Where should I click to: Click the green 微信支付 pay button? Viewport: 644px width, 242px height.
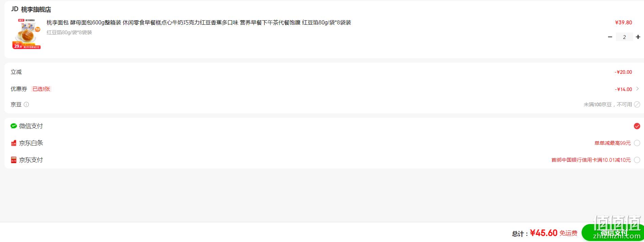click(x=612, y=233)
